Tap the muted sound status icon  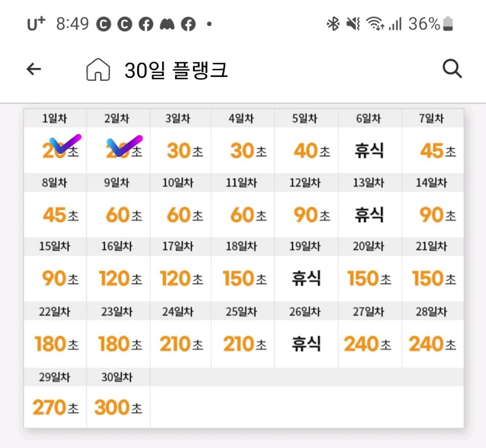[x=353, y=24]
